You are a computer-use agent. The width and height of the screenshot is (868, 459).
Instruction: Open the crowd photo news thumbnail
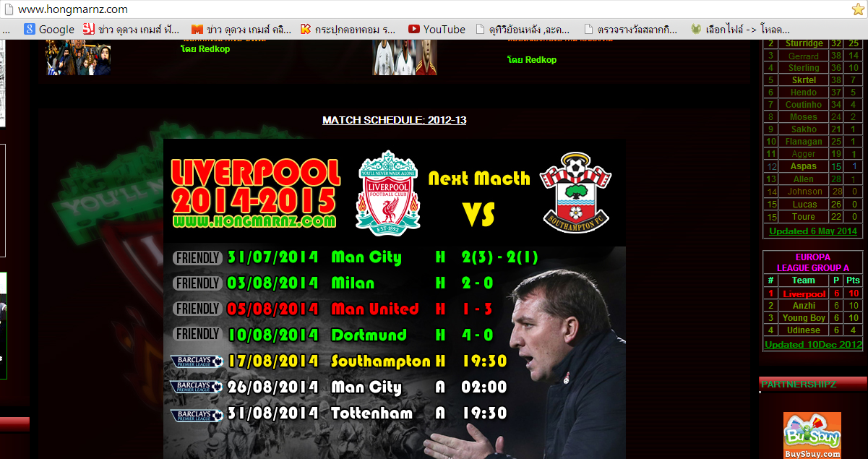click(78, 57)
